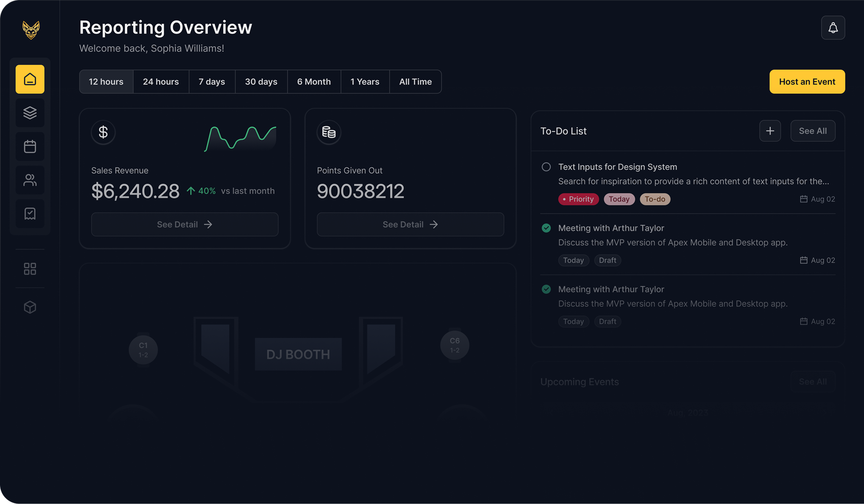Image resolution: width=864 pixels, height=504 pixels.
Task: Open See Detail for Sales Revenue
Action: coord(185,224)
